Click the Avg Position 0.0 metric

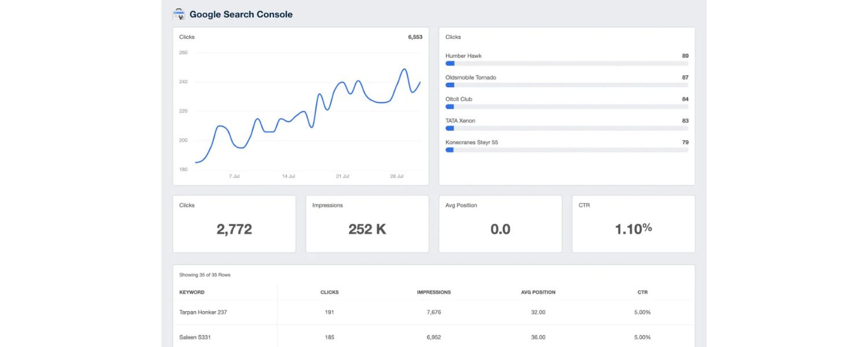(500, 224)
